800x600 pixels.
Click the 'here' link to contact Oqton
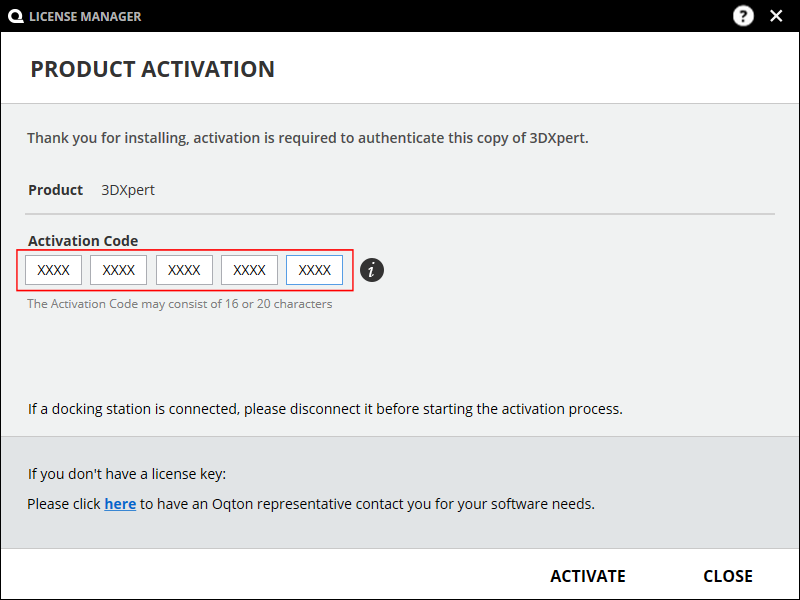click(x=120, y=503)
